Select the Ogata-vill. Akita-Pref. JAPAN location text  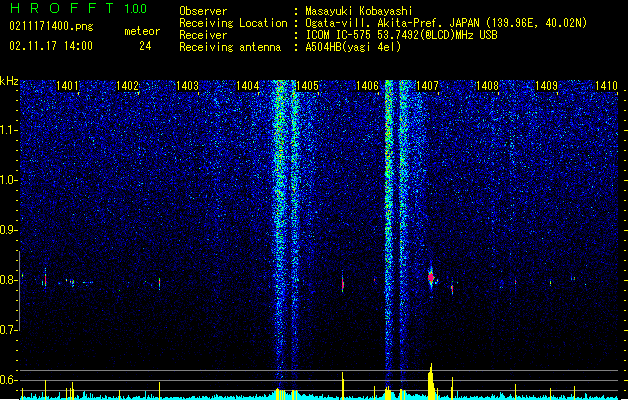click(446, 23)
